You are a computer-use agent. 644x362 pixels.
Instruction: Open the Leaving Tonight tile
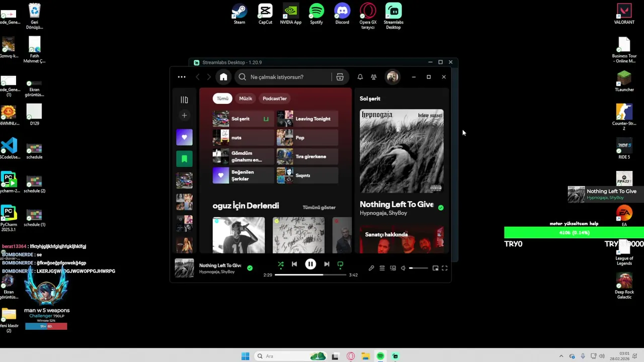(x=307, y=119)
